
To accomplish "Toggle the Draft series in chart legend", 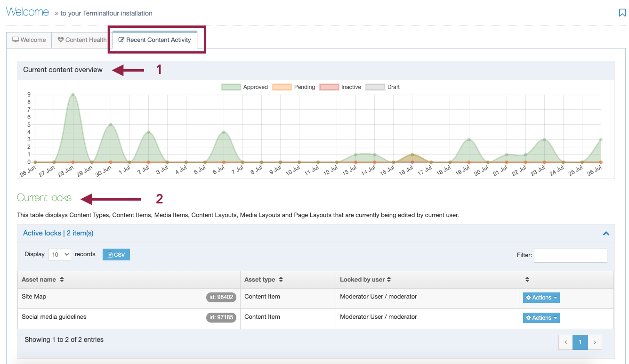I will [375, 87].
